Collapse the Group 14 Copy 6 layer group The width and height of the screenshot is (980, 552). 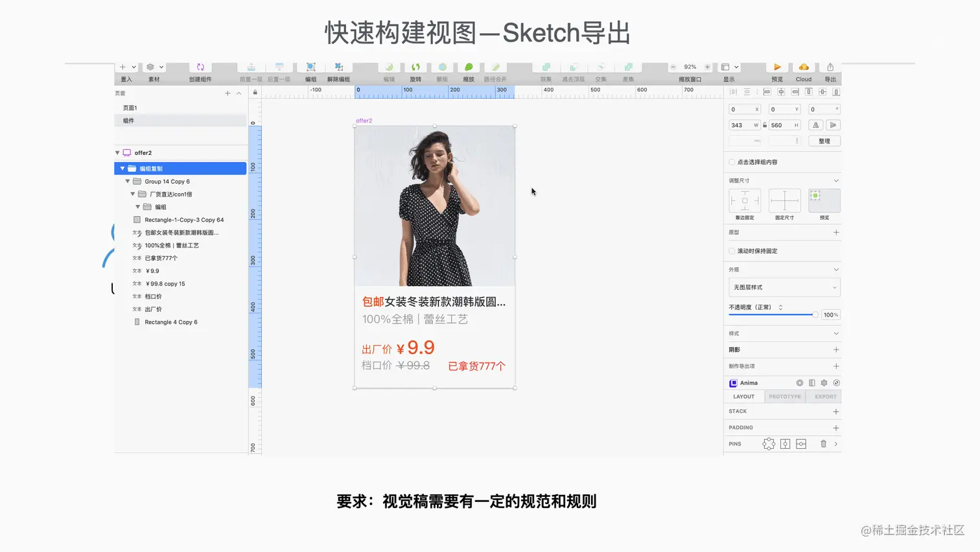tap(128, 182)
